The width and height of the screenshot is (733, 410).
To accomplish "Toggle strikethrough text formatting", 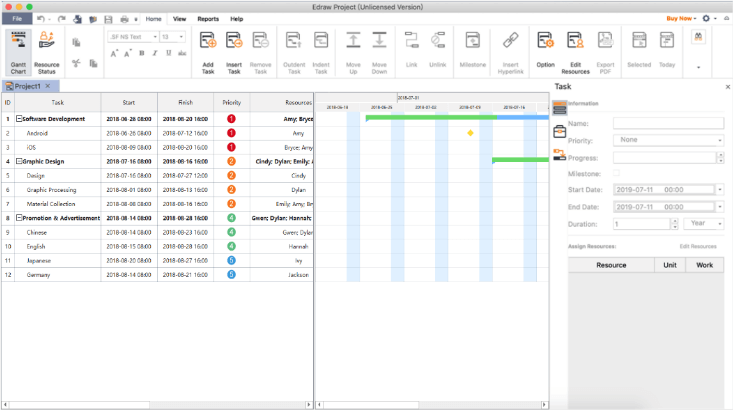I will 182,53.
